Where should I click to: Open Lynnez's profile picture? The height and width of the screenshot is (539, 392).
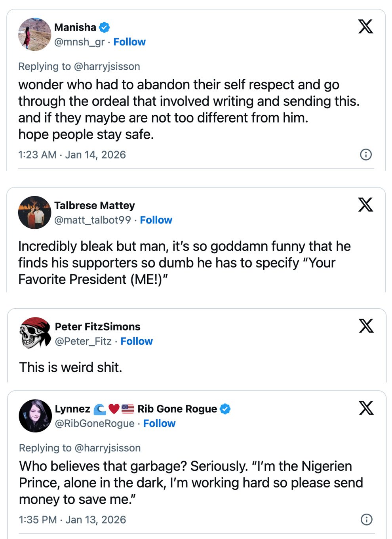(x=35, y=416)
